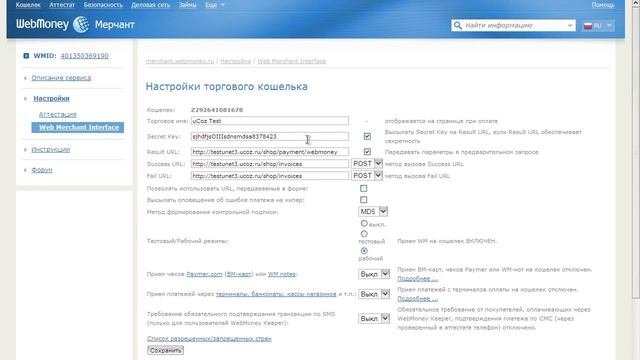Click the WebMoney globe logo icon

81,24
